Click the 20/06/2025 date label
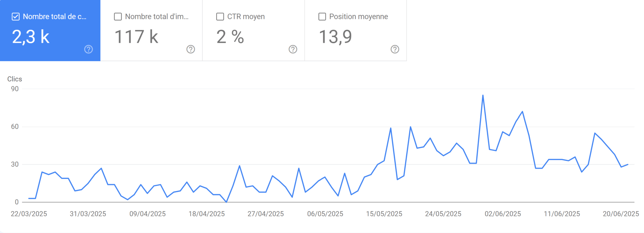The height and width of the screenshot is (233, 644). [x=621, y=214]
